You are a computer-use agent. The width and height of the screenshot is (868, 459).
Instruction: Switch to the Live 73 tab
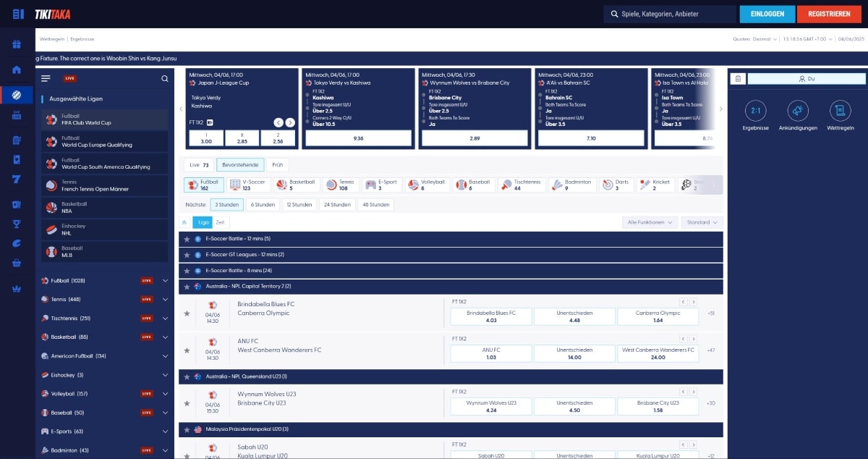(x=198, y=165)
